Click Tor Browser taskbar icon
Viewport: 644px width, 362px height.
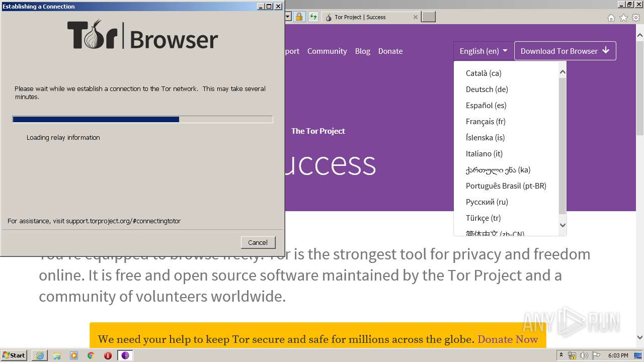tap(125, 355)
